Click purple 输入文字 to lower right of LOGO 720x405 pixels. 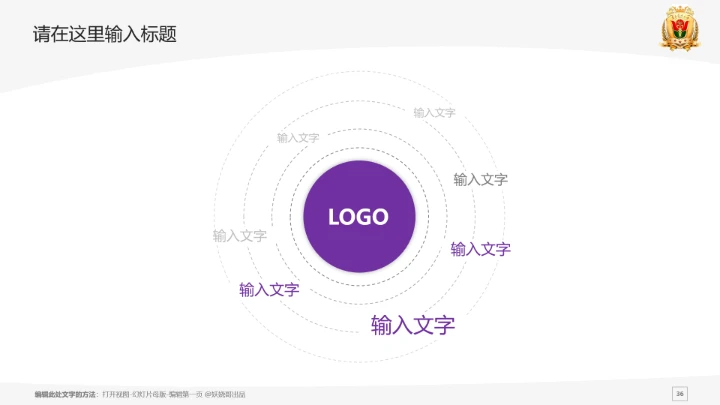click(x=481, y=249)
